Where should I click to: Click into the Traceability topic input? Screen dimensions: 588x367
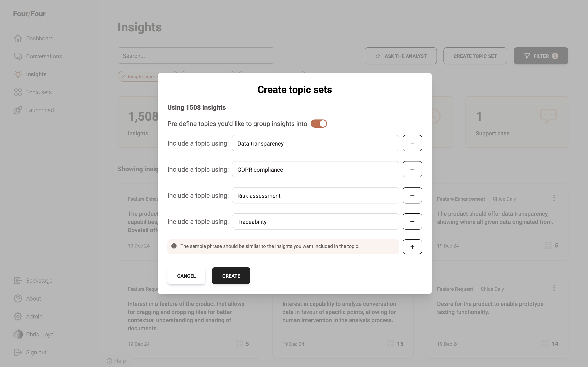[x=315, y=222]
